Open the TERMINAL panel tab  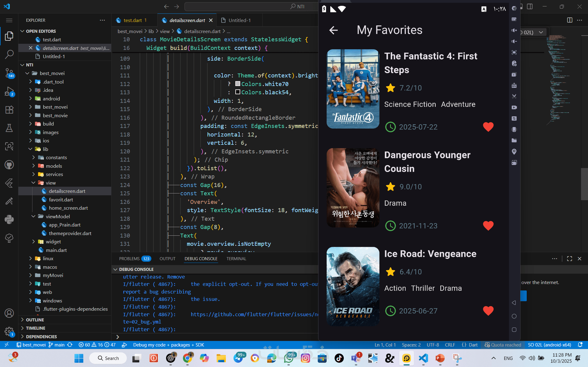tap(236, 259)
